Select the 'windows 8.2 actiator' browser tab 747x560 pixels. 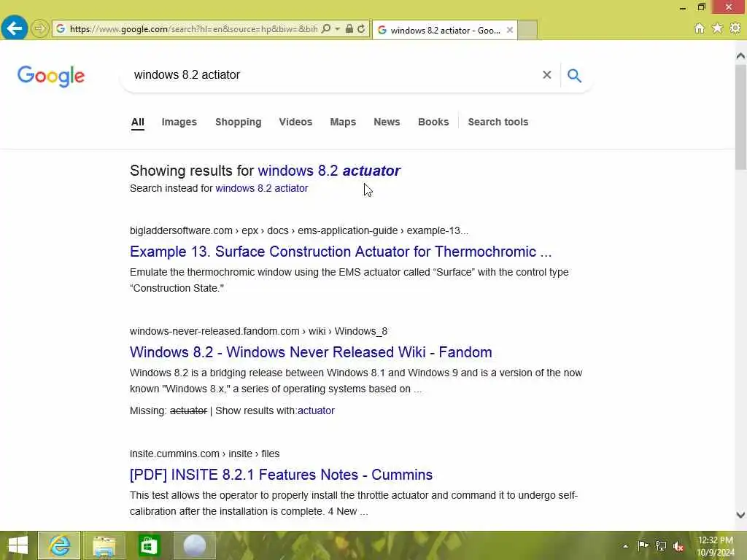tap(444, 30)
